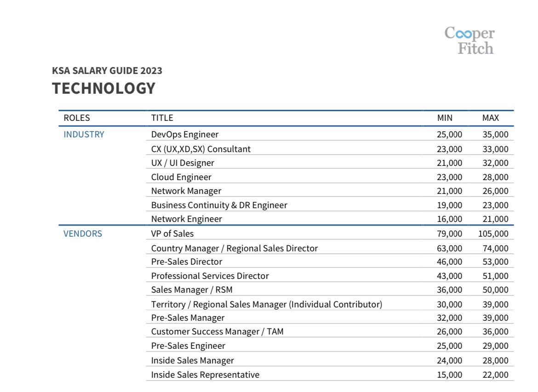Click Inside Sales Representative max 22,000
The height and width of the screenshot is (392, 538).
pyautogui.click(x=495, y=375)
